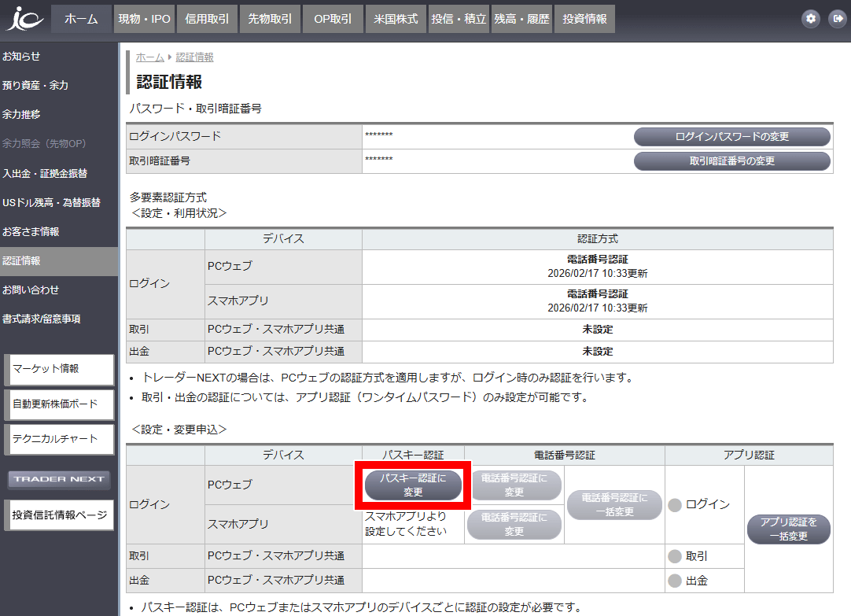Click the 取引暗証番号の変更 button
Viewport: 851px width, 616px height.
[x=731, y=161]
